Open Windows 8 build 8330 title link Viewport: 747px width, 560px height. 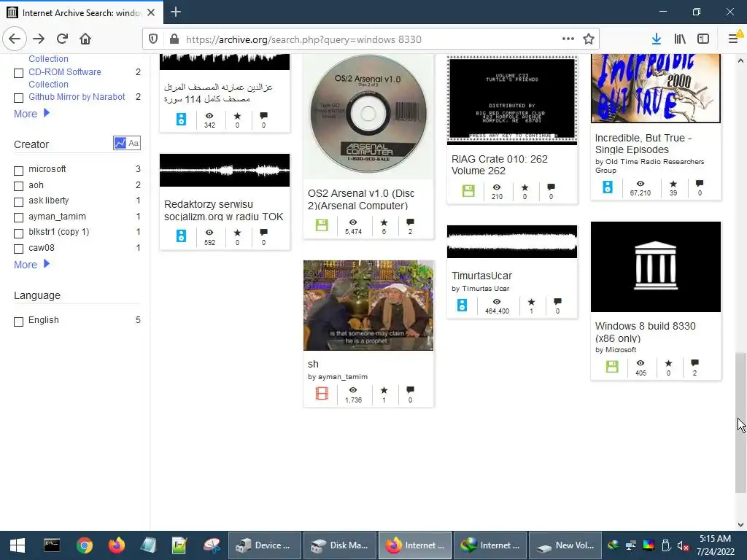point(645,332)
